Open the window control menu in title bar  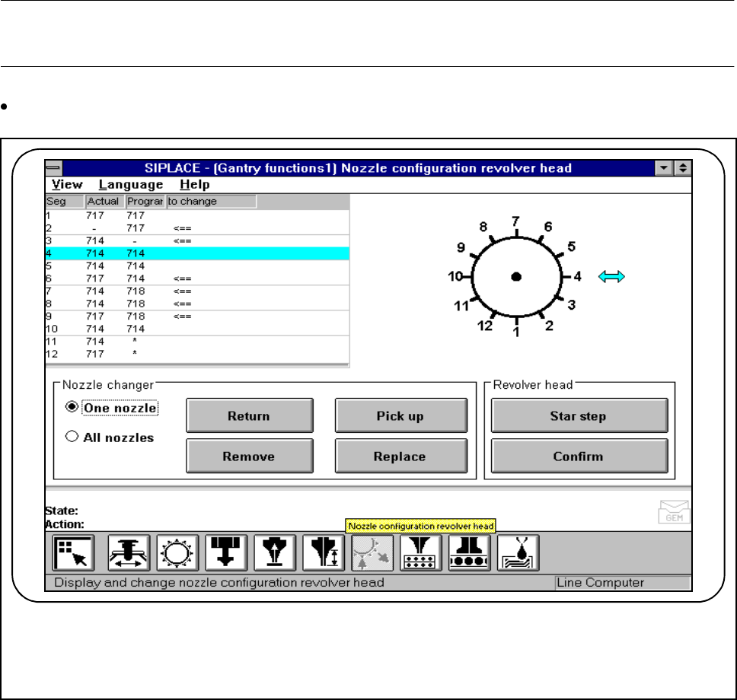click(54, 168)
